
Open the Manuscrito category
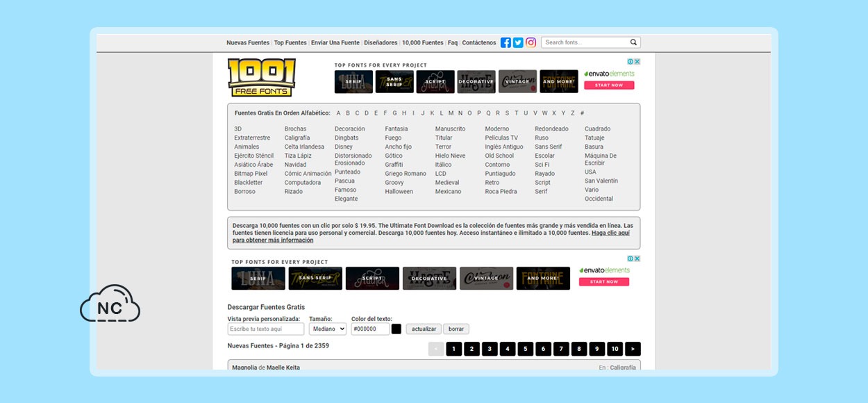451,129
